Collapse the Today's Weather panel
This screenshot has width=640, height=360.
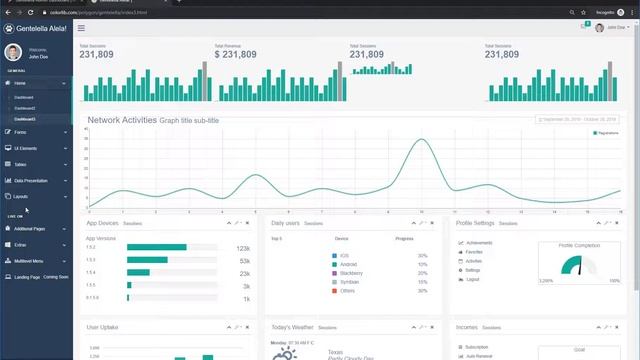point(413,327)
